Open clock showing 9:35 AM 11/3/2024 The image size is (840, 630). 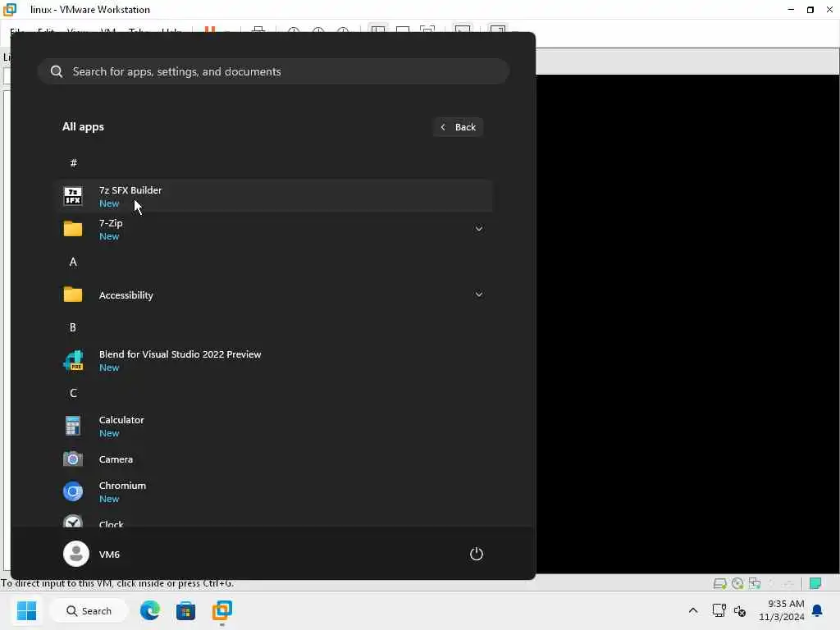(x=782, y=610)
